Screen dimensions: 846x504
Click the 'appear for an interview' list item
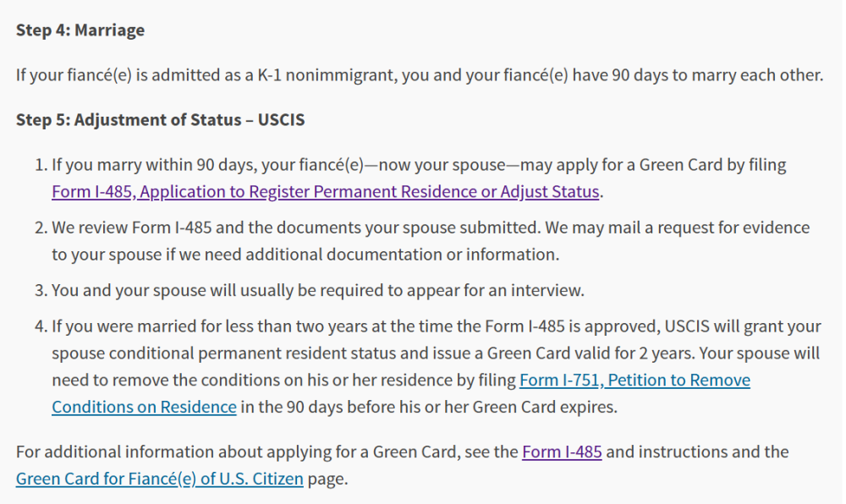tap(317, 291)
